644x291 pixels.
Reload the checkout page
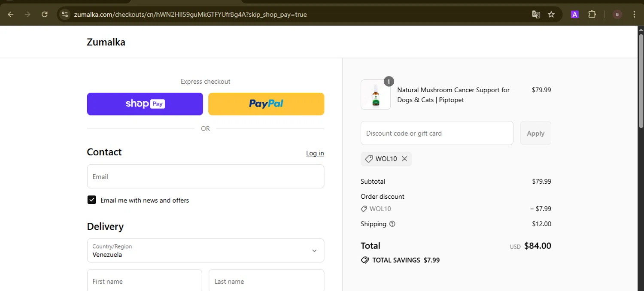coord(44,15)
